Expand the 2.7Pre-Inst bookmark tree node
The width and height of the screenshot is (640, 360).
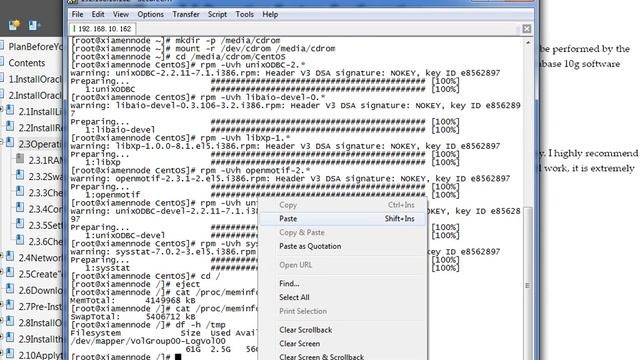tap(2, 305)
